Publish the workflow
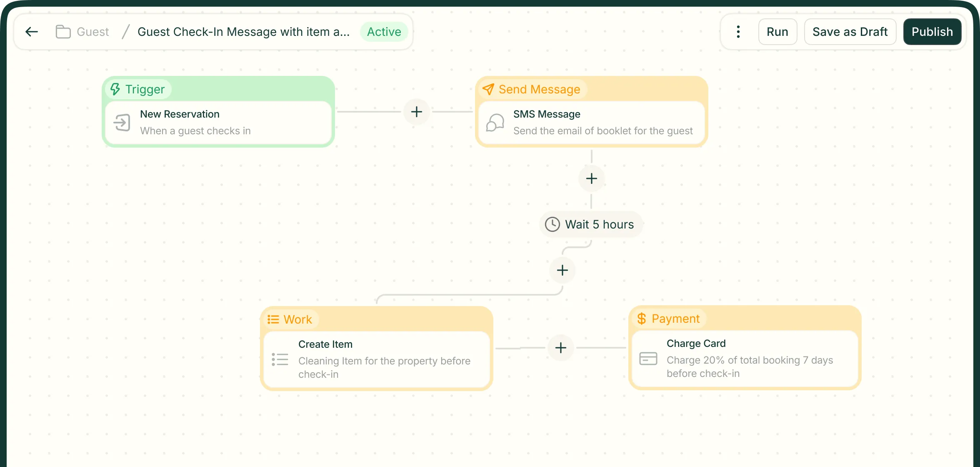The width and height of the screenshot is (980, 467). click(x=932, y=32)
